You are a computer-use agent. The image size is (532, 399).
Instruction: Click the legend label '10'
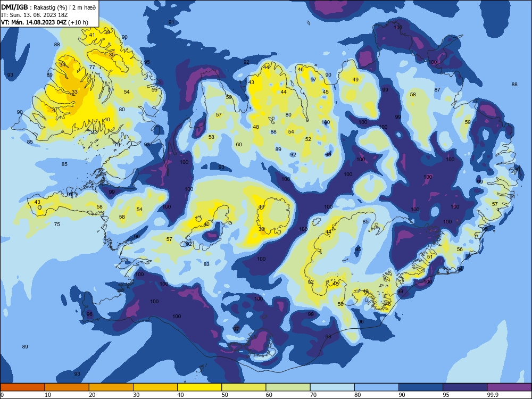(48, 395)
